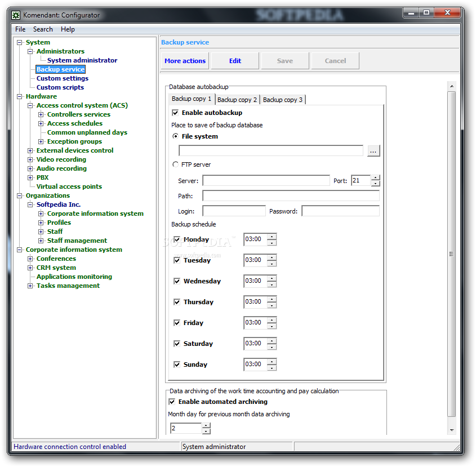Switch to Backup copy 3 tab
This screenshot has width=476, height=467.
tap(283, 100)
